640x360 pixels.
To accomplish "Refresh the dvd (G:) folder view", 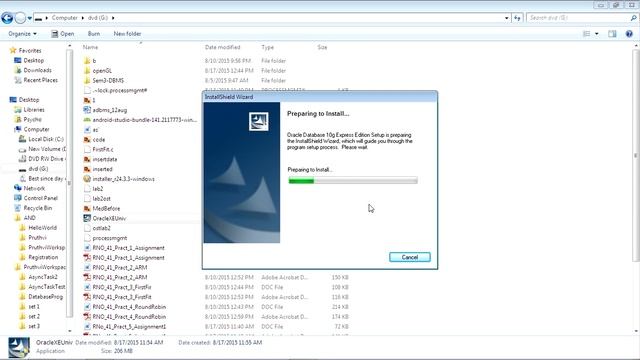I will [517, 18].
